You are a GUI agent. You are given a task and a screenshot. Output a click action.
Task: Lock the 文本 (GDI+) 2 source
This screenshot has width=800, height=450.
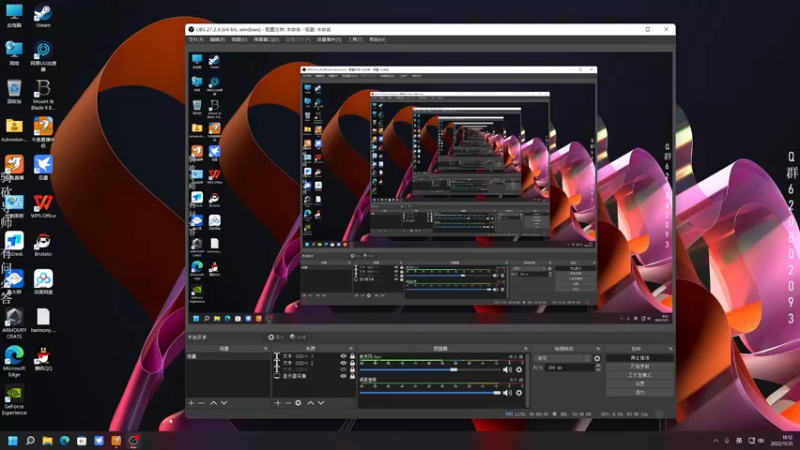point(352,363)
